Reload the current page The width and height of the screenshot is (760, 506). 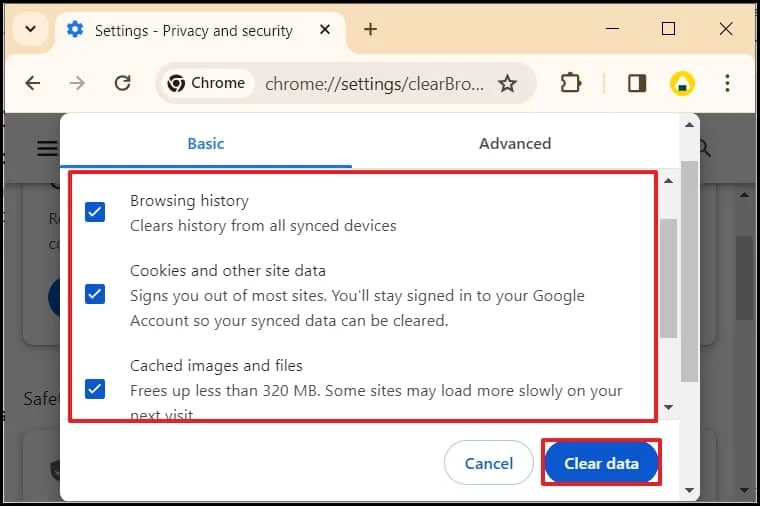123,84
